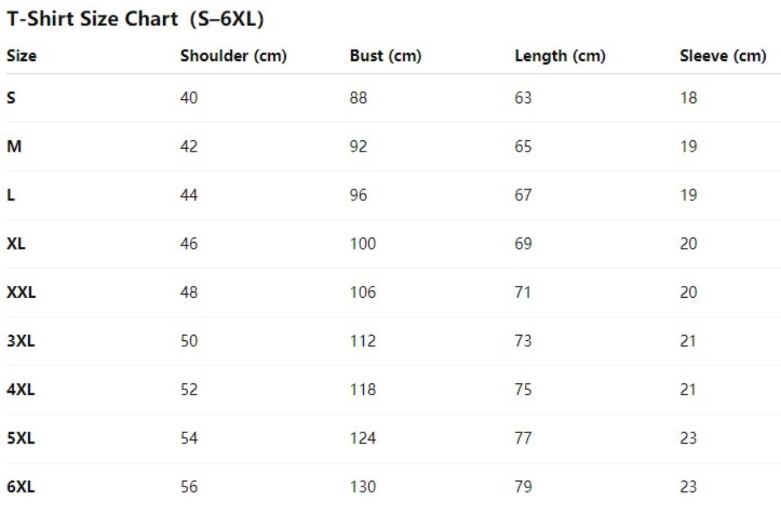Image resolution: width=781 pixels, height=532 pixels.
Task: Click the 3XL size row label
Action: pos(21,341)
